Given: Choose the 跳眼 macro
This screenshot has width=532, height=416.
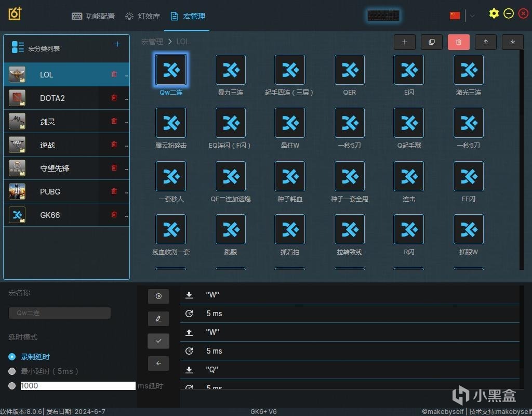Looking at the screenshot, I should (x=230, y=229).
